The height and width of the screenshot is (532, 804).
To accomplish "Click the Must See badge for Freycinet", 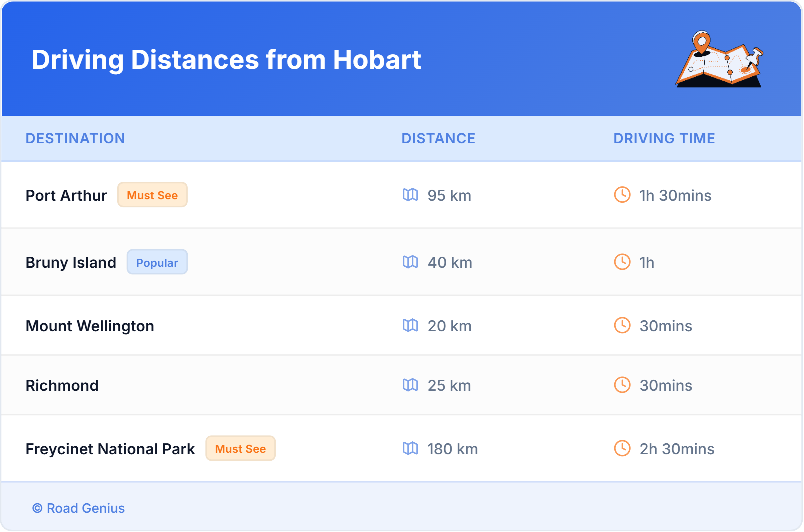I will pyautogui.click(x=240, y=448).
